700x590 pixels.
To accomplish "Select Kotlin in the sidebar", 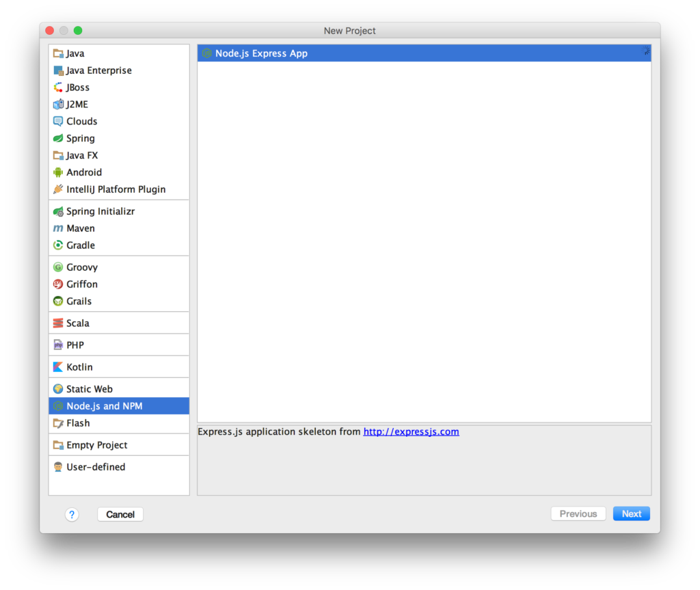I will tap(119, 367).
